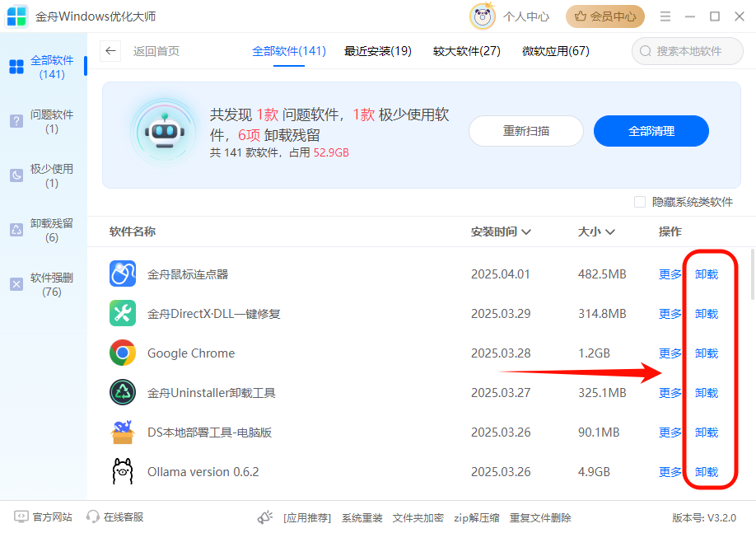Viewport: 756px width, 533px height.
Task: Click the 金舟Uninstaller卸载工具 icon
Action: point(123,393)
